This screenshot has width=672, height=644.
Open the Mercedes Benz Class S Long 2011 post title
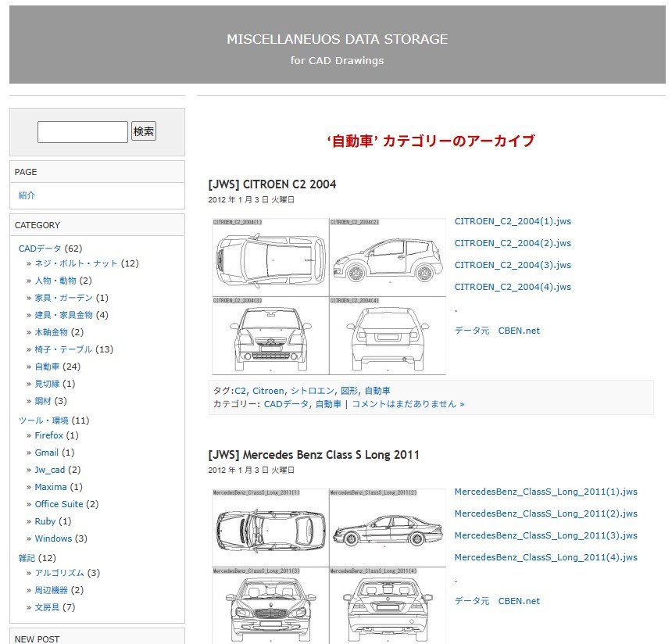[313, 455]
